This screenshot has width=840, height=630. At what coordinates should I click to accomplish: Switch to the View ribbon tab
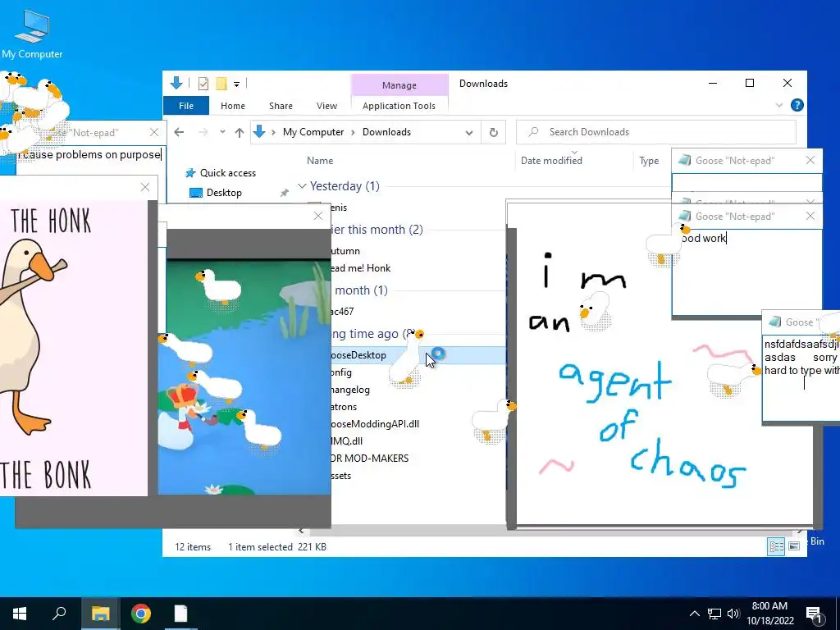[326, 106]
